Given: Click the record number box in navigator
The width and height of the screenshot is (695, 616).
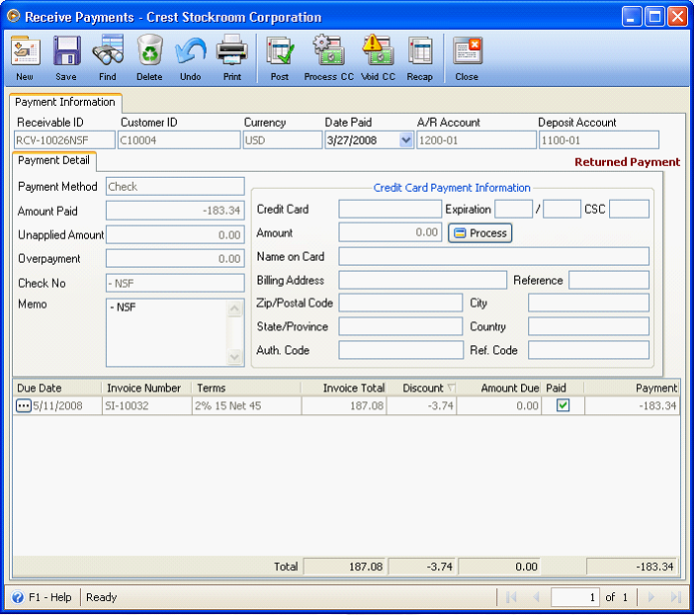Looking at the screenshot, I should pyautogui.click(x=575, y=597).
